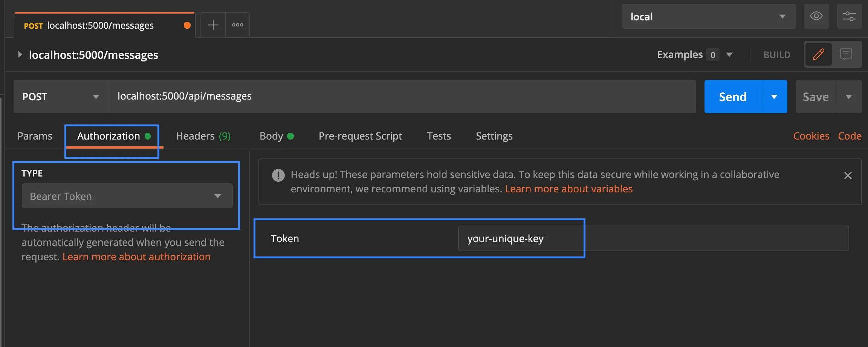Viewport: 868px width, 347px height.
Task: Select the Pre-request Script tab
Action: pos(360,136)
